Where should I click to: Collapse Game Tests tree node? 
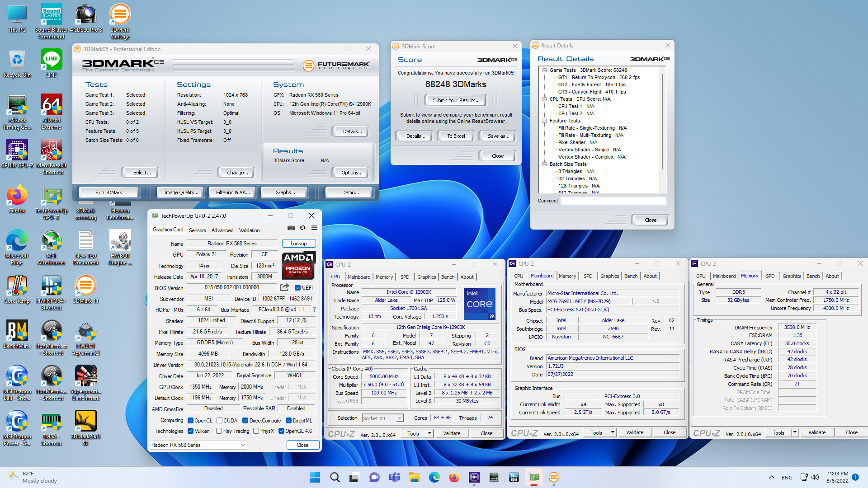[x=545, y=70]
